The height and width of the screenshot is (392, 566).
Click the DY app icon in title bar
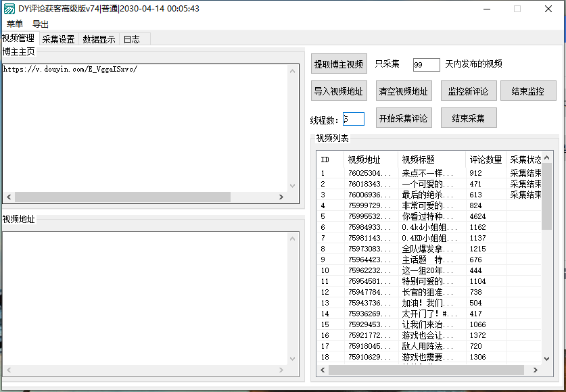(9, 9)
